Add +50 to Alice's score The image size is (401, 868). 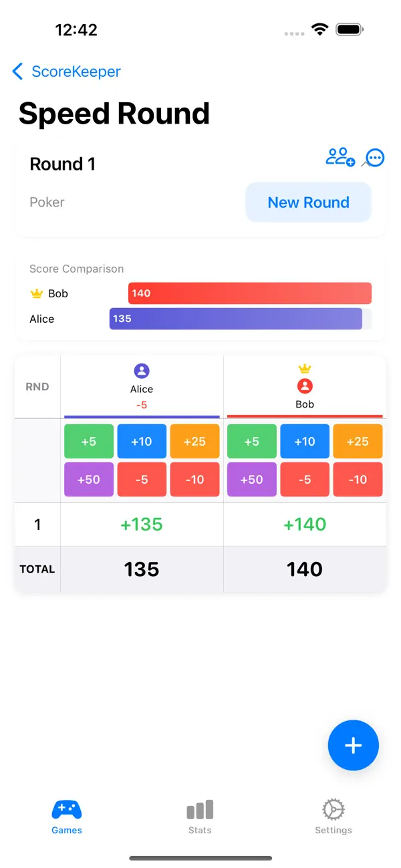pos(89,479)
